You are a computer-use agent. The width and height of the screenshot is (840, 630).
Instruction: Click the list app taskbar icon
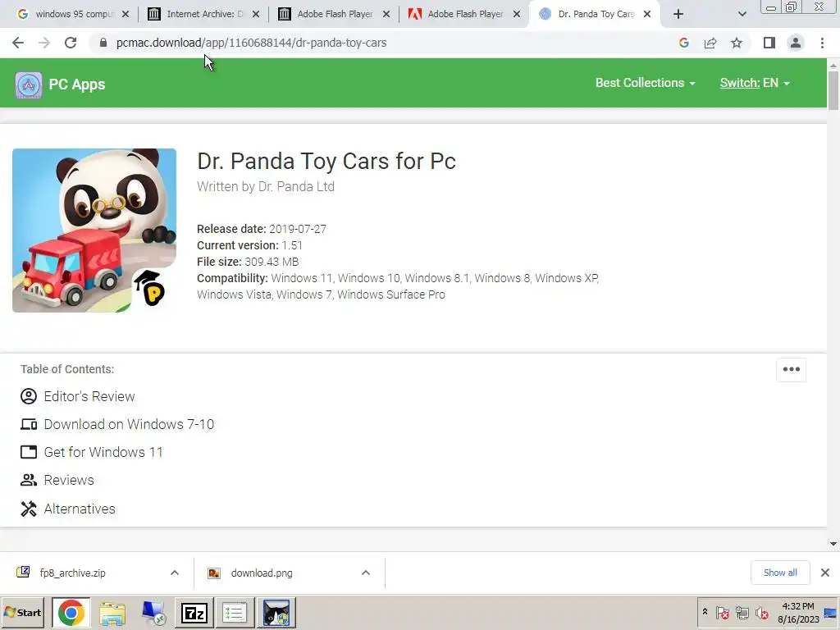(234, 613)
